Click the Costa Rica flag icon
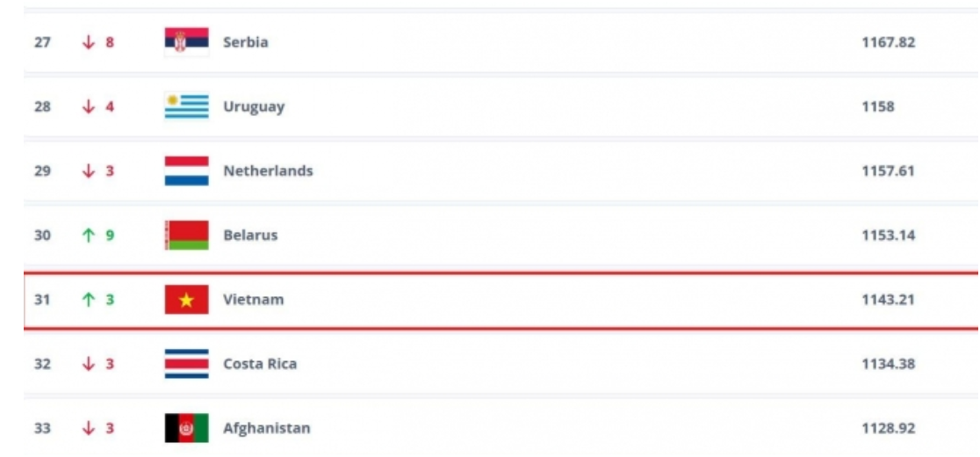This screenshot has width=980, height=457. [186, 364]
